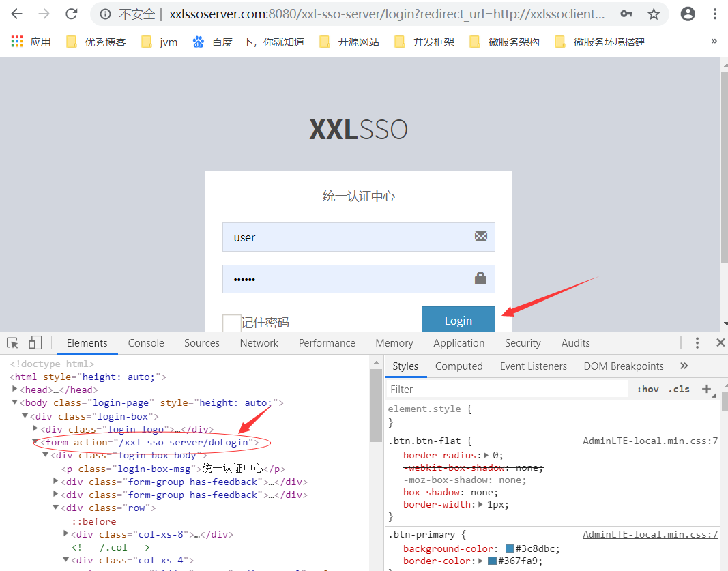Click the bookmark star in the address bar
728x571 pixels.
[653, 14]
